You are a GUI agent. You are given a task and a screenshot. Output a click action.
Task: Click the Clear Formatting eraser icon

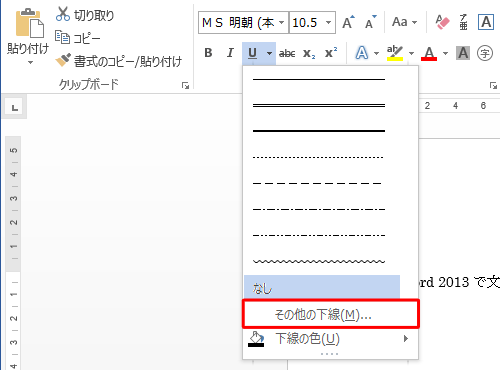[x=442, y=22]
